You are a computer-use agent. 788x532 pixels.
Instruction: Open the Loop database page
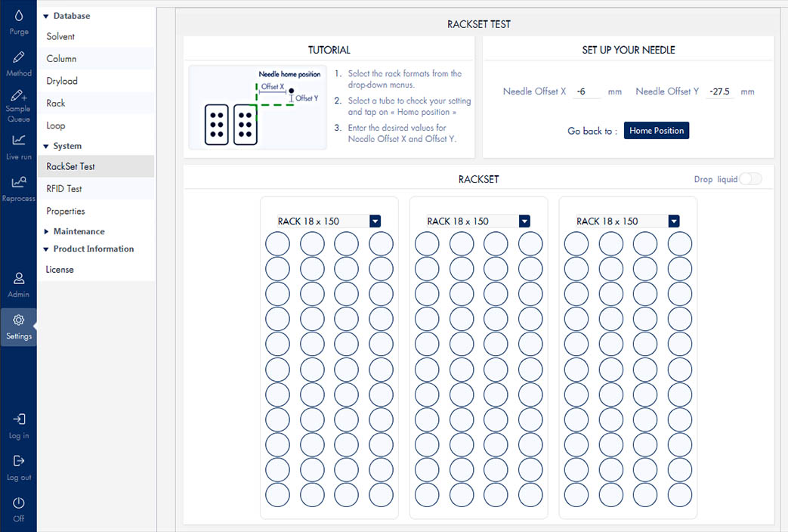pyautogui.click(x=95, y=125)
